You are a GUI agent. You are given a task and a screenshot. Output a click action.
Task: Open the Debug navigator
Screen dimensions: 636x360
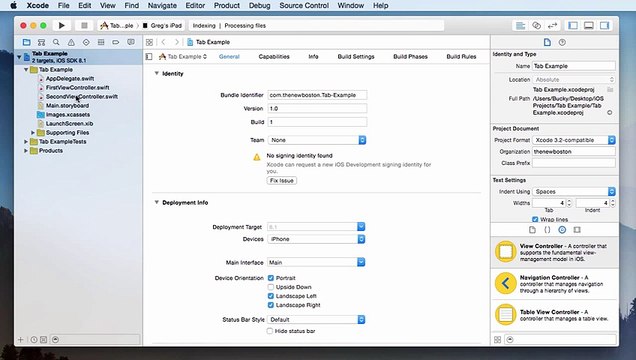(x=101, y=42)
